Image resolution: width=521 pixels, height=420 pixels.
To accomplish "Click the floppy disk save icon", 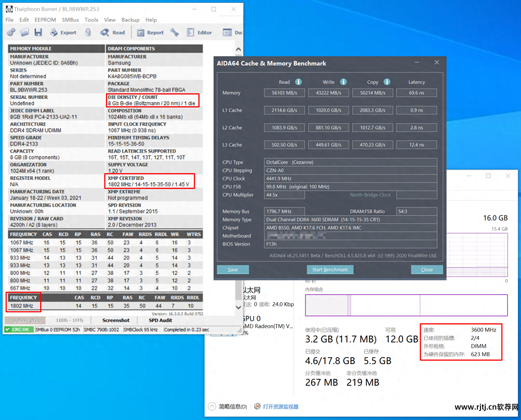I will (38, 32).
